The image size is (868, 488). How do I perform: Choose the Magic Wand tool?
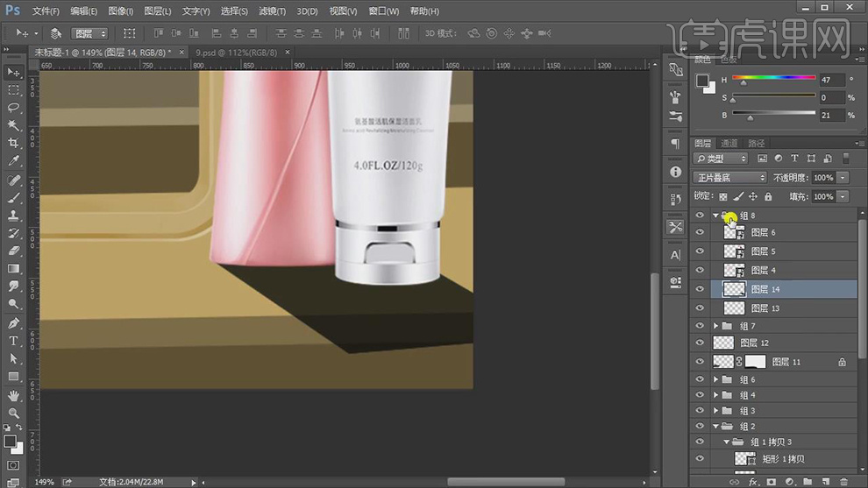pyautogui.click(x=13, y=125)
